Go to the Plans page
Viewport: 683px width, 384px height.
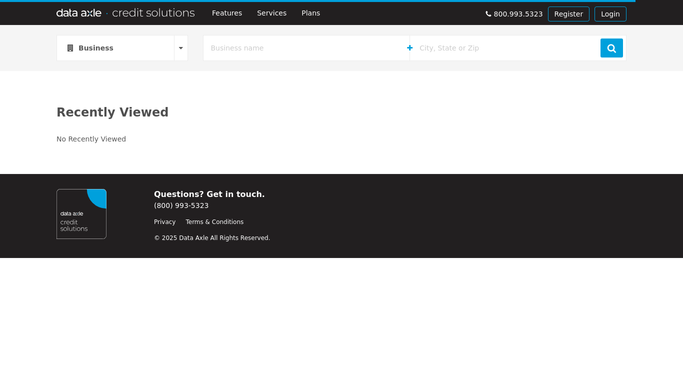click(x=311, y=13)
